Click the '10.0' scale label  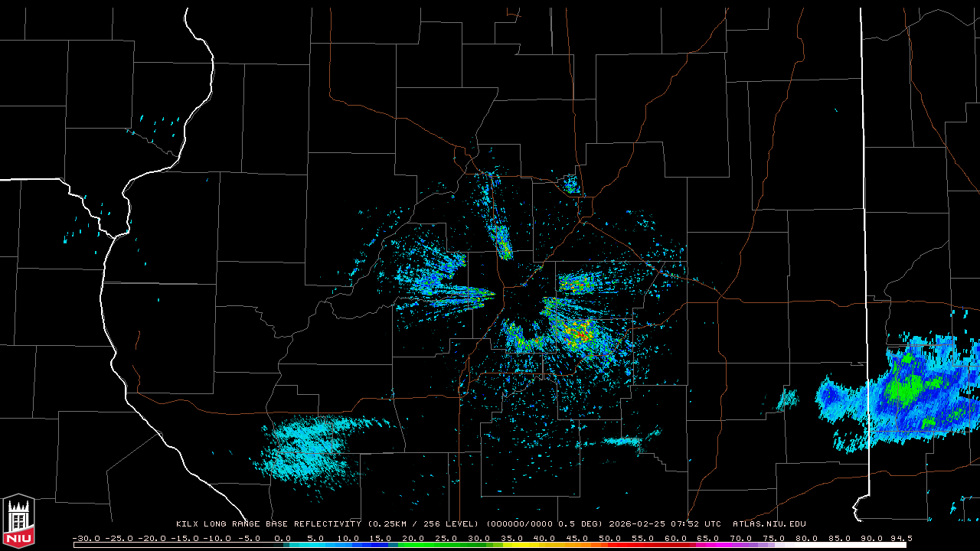pos(348,538)
